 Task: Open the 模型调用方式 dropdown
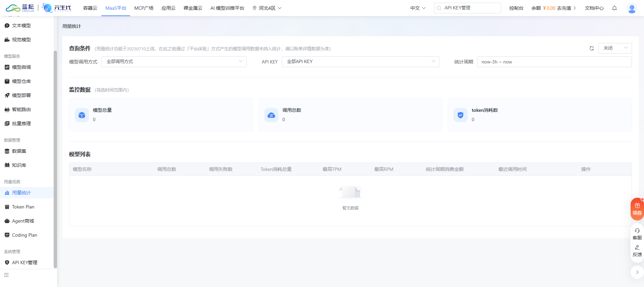(174, 62)
